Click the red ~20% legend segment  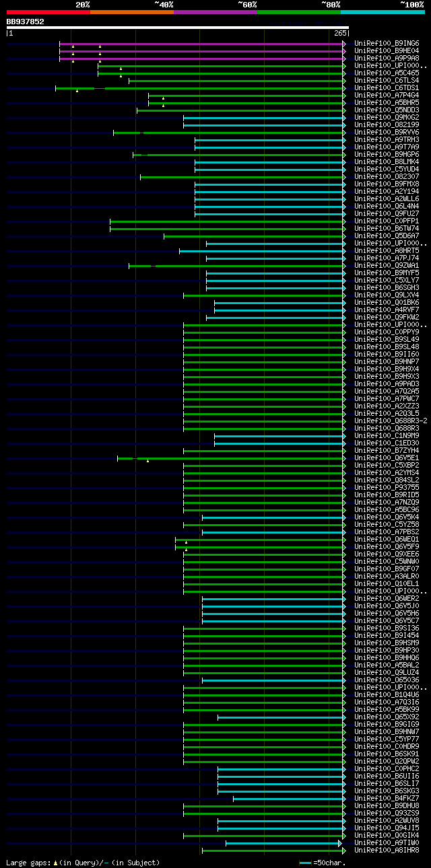tap(48, 12)
